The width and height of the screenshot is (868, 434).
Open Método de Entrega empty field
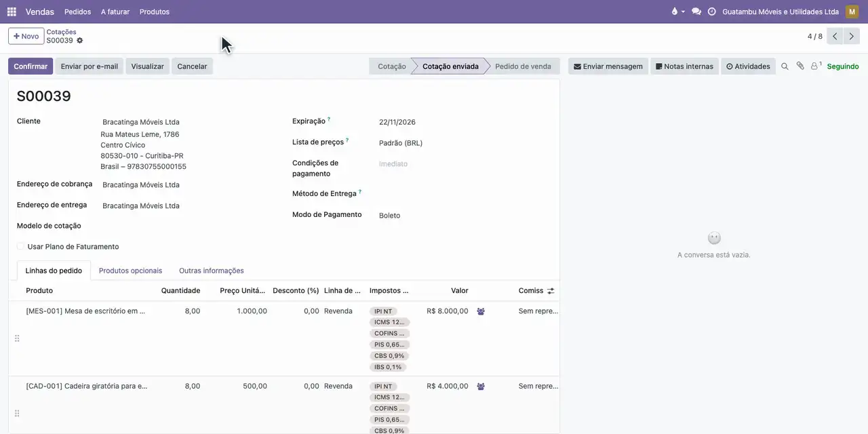point(465,195)
